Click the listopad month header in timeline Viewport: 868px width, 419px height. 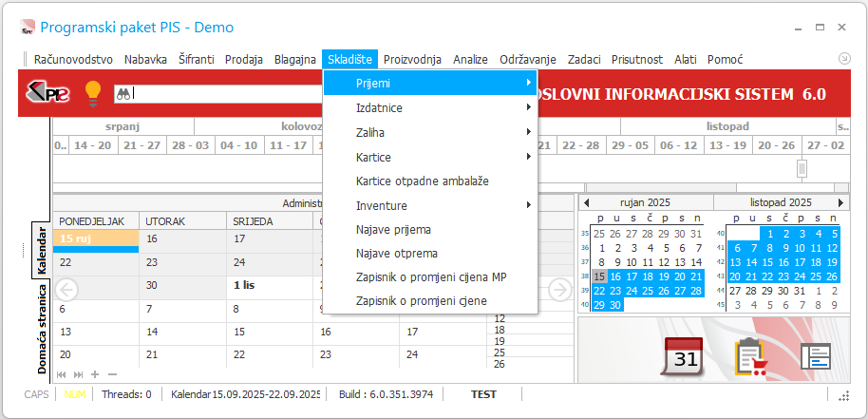click(727, 126)
